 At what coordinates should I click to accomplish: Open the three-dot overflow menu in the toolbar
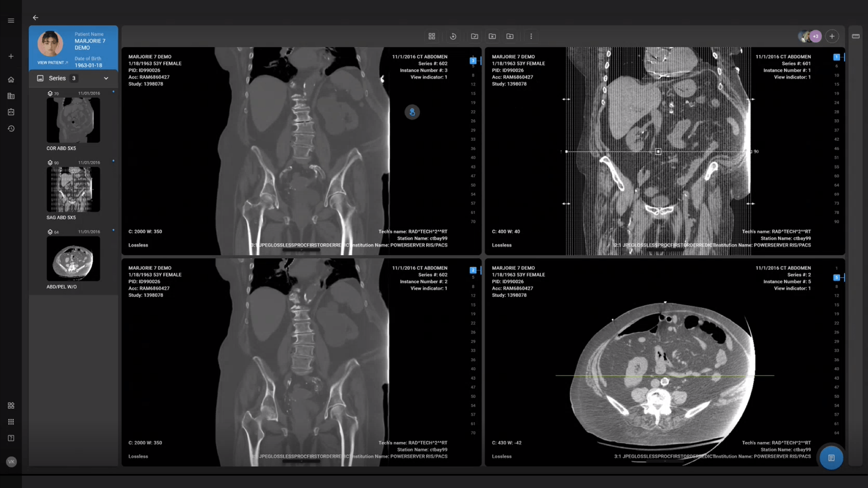tap(531, 36)
